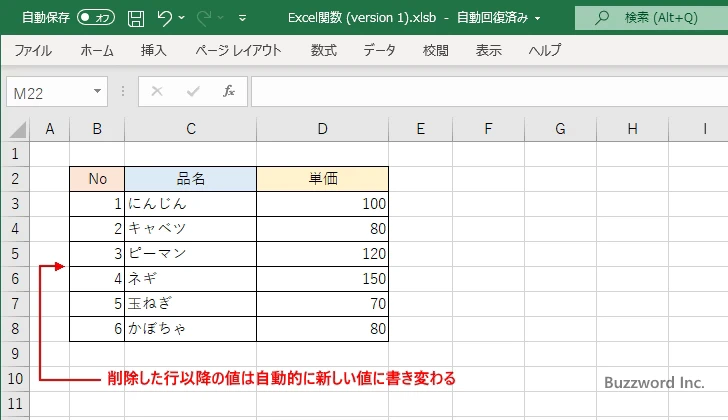Click the 品名 header cell
728x420 pixels.
191,179
